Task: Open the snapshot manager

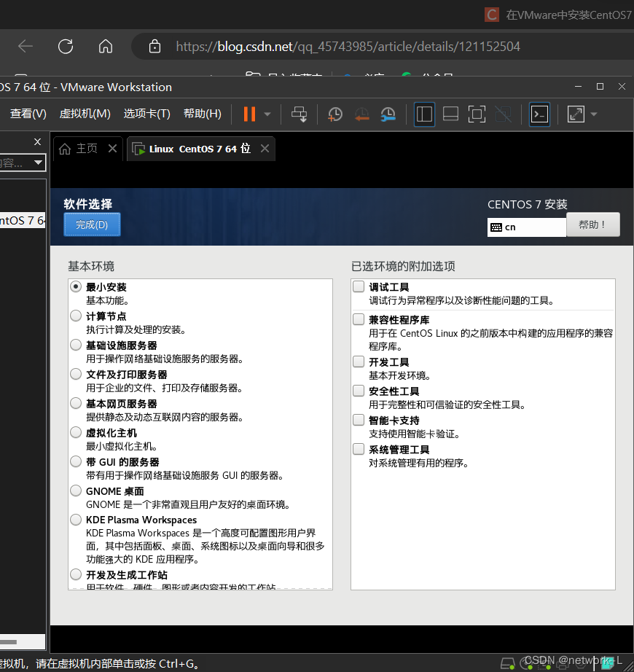Action: pos(388,114)
